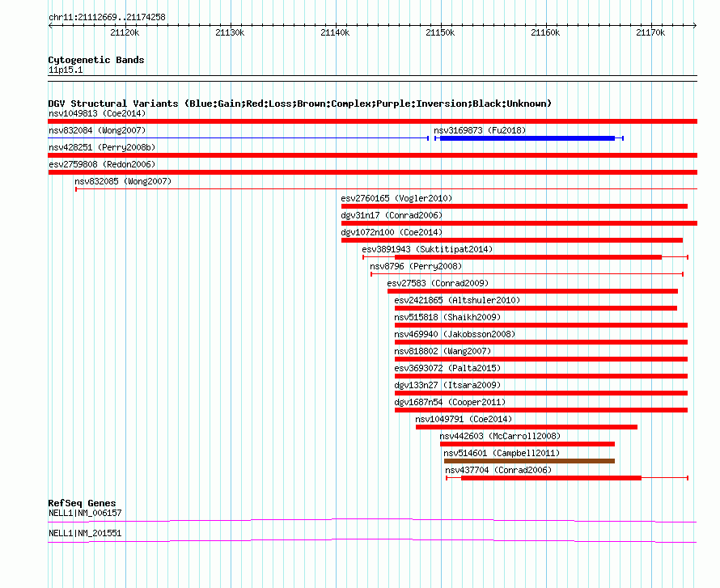Select the esv3693072 (Palta2015) variant label
Image resolution: width=720 pixels, height=588 pixels.
pyautogui.click(x=447, y=368)
